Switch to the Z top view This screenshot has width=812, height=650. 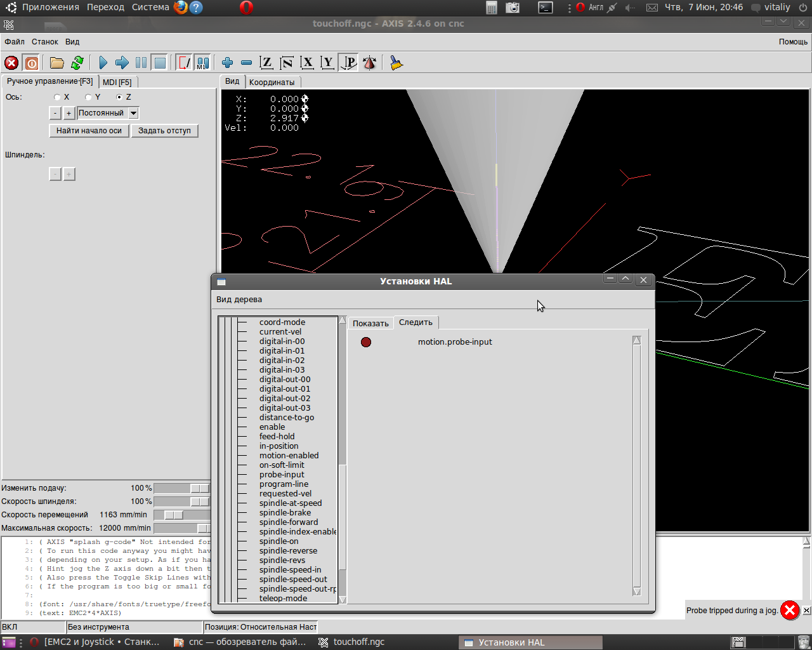[266, 63]
